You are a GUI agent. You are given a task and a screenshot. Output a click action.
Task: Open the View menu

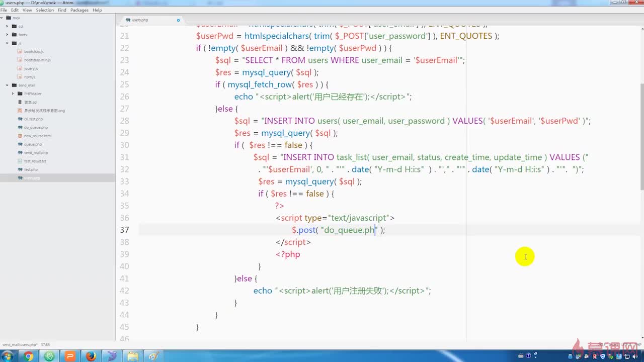(27, 10)
